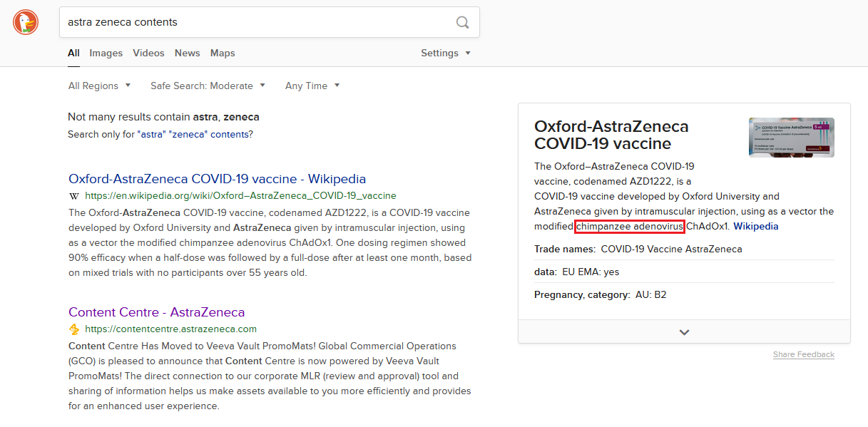This screenshot has height=427, width=868.
Task: Click the 'data: EU EMA: yes' row
Action: coord(684,272)
